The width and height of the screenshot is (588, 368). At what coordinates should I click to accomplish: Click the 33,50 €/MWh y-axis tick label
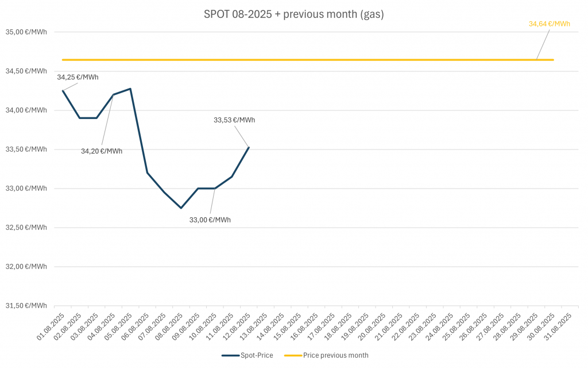tap(26, 149)
